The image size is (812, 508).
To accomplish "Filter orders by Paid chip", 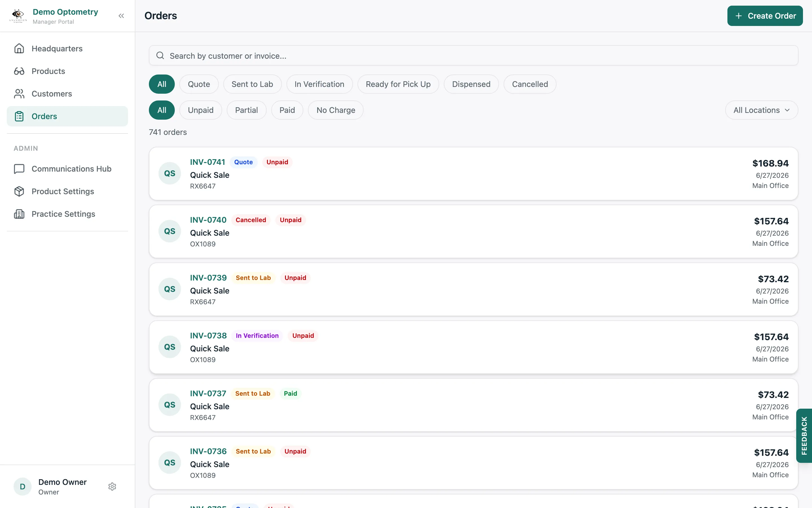I will coord(287,110).
